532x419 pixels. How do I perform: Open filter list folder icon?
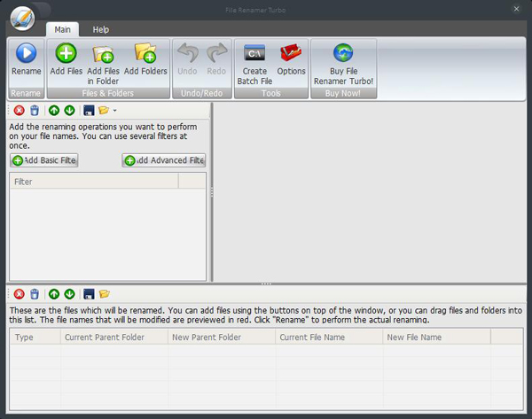(104, 111)
